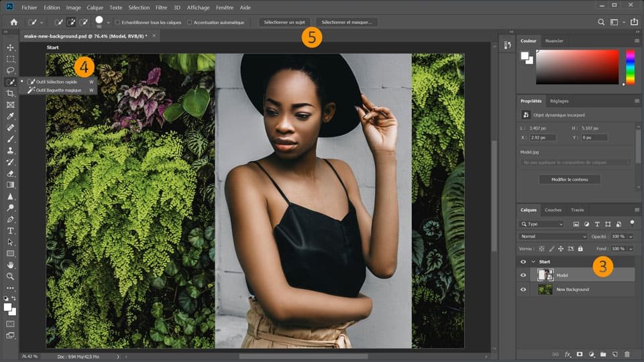Open the Filtre menu

(161, 7)
